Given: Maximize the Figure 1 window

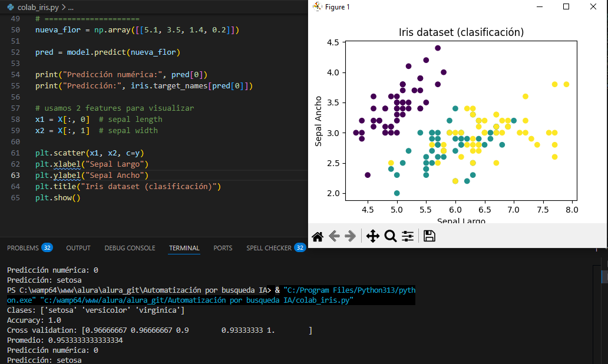Looking at the screenshot, I should click(566, 6).
